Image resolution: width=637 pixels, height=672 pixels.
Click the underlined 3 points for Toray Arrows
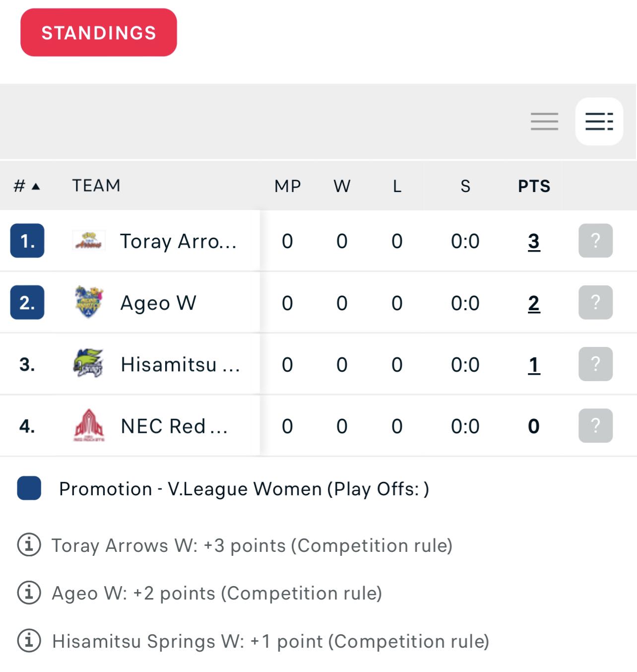[534, 241]
